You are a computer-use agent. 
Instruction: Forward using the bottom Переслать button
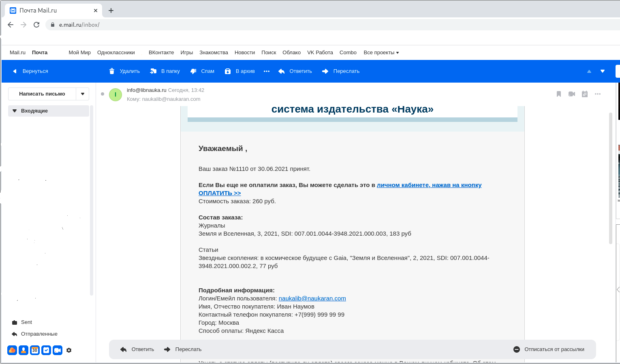pyautogui.click(x=183, y=349)
